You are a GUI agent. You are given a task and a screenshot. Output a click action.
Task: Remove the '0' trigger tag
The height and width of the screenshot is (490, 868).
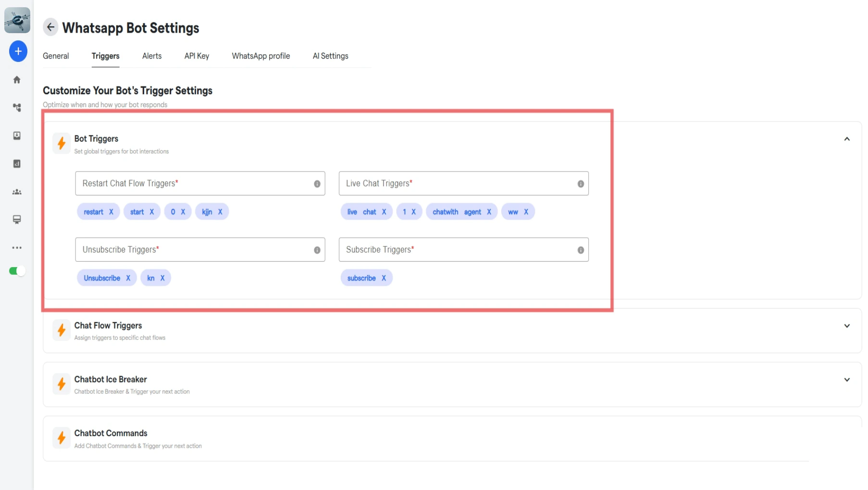(183, 212)
